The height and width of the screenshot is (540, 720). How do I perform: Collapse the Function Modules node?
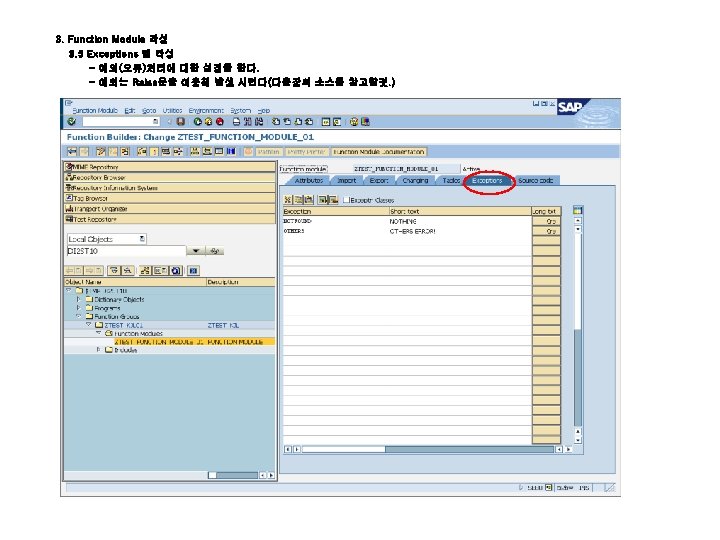click(x=98, y=333)
